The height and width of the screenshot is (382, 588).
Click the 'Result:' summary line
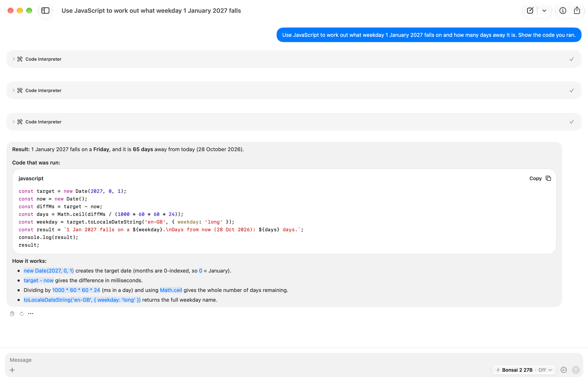coord(128,149)
